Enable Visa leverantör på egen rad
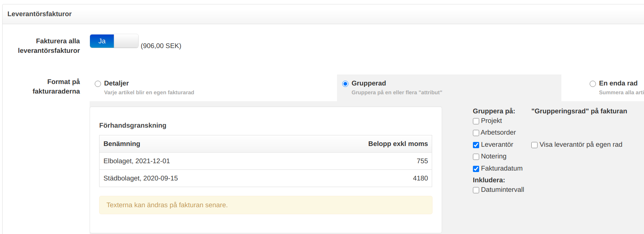Viewport: 644px width, 234px height. point(534,145)
